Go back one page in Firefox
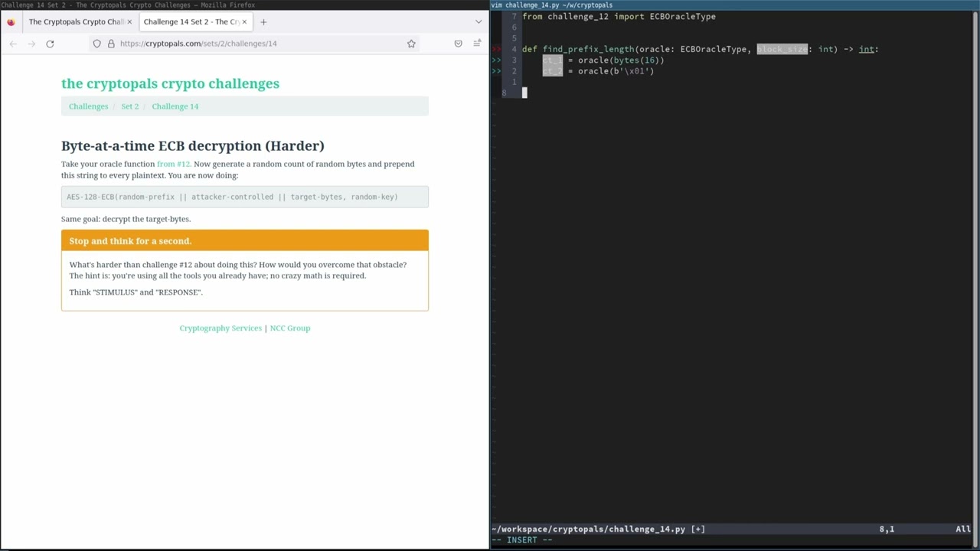 click(x=13, y=44)
